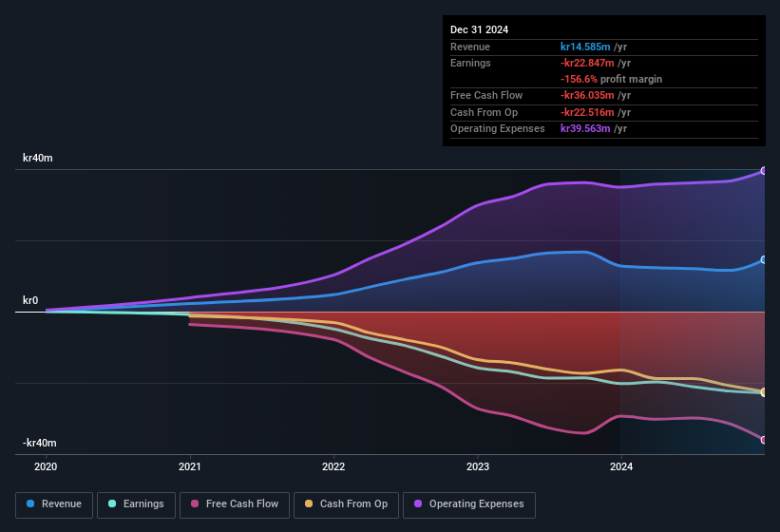Click the -156.6% profit margin value

pos(579,79)
